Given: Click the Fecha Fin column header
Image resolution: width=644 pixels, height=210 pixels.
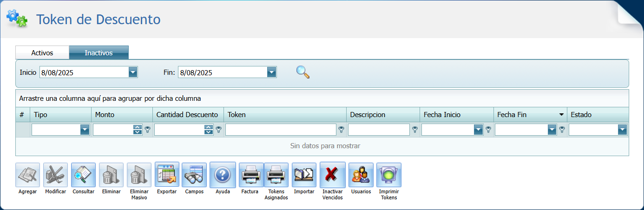Looking at the screenshot, I should (530, 115).
